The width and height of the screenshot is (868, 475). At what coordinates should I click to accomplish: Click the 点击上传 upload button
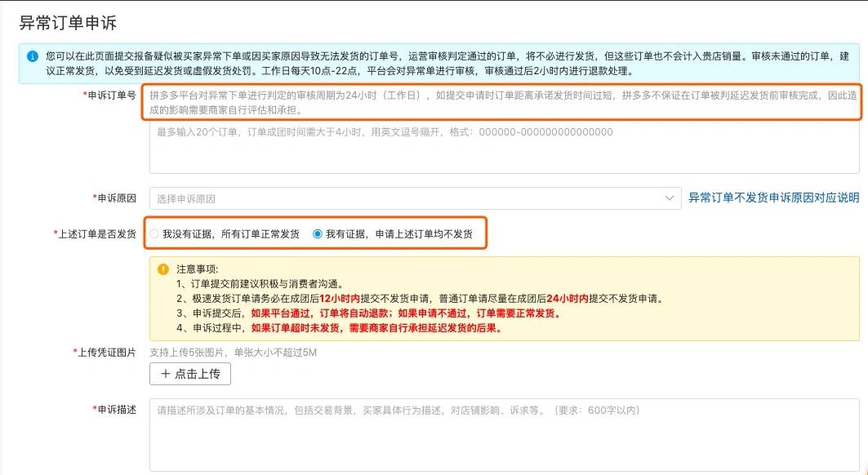click(189, 374)
